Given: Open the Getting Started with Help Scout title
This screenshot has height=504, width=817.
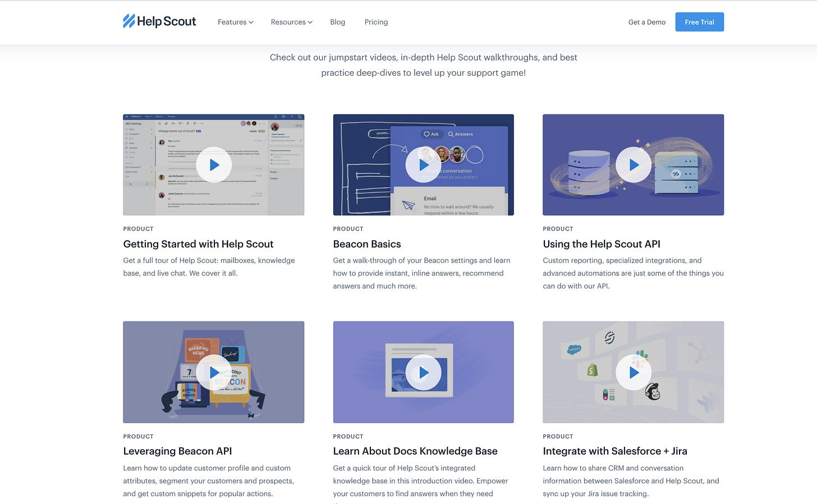Looking at the screenshot, I should [x=198, y=244].
